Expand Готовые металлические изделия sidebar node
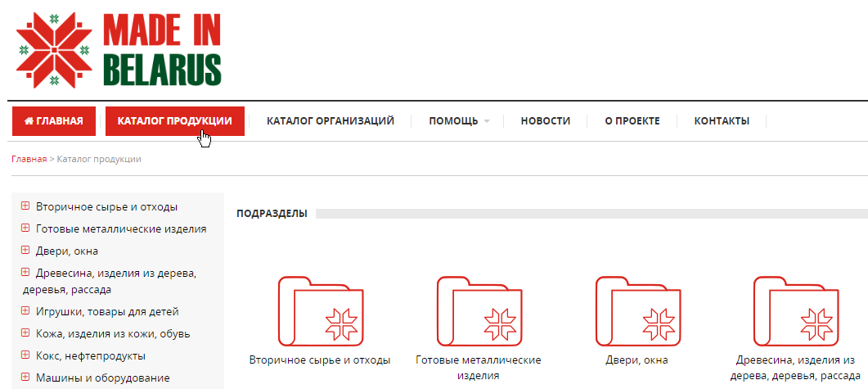This screenshot has height=389, width=868. coord(25,228)
